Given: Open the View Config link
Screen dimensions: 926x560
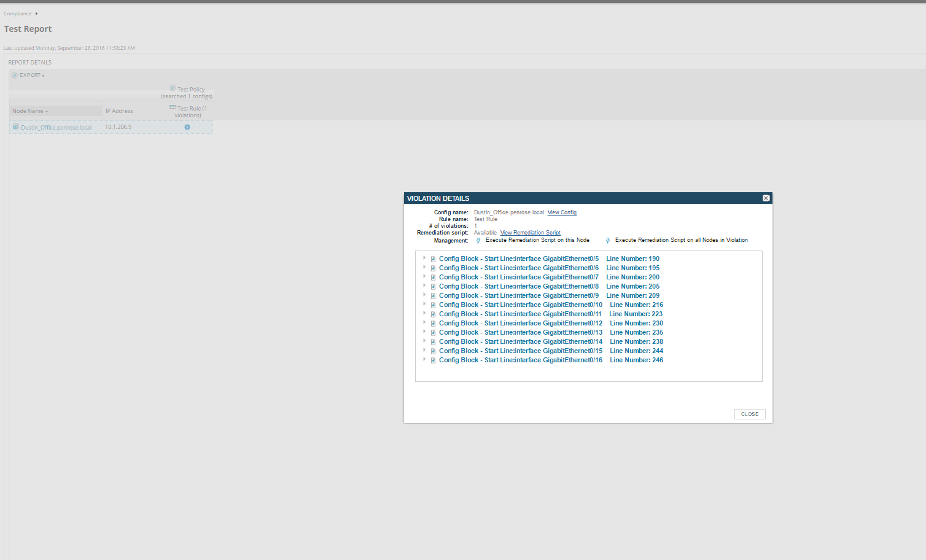Looking at the screenshot, I should click(x=562, y=212).
